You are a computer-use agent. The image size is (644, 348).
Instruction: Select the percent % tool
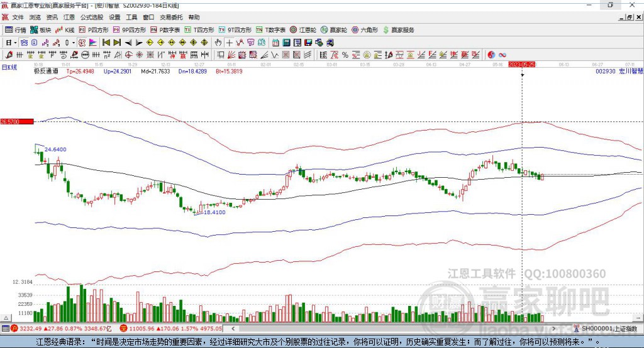point(345,55)
